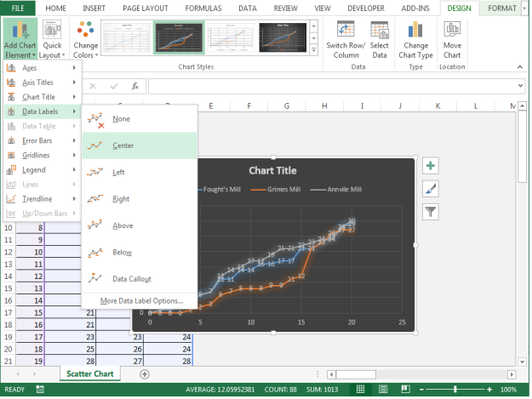Click the zoom out minus button
Viewport: 532px width, 399px height.
421,390
